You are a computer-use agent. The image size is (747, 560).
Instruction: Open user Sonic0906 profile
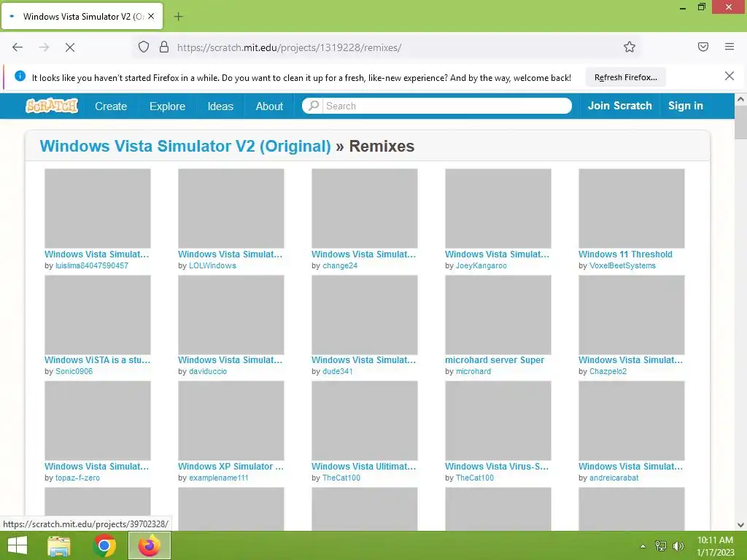tap(74, 371)
